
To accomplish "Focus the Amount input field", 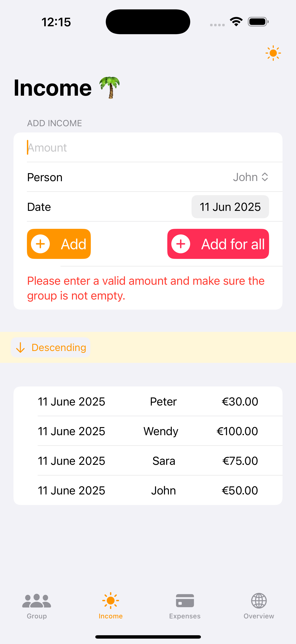I will (148, 148).
